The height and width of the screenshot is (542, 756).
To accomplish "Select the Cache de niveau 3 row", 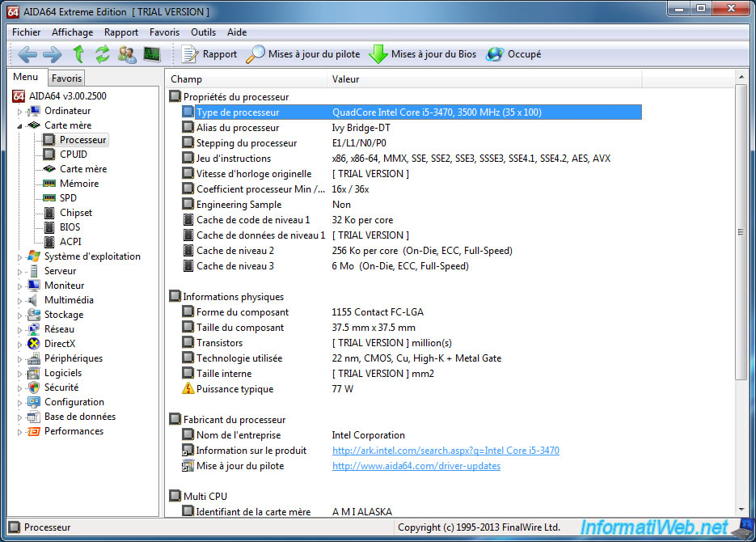I will [412, 265].
